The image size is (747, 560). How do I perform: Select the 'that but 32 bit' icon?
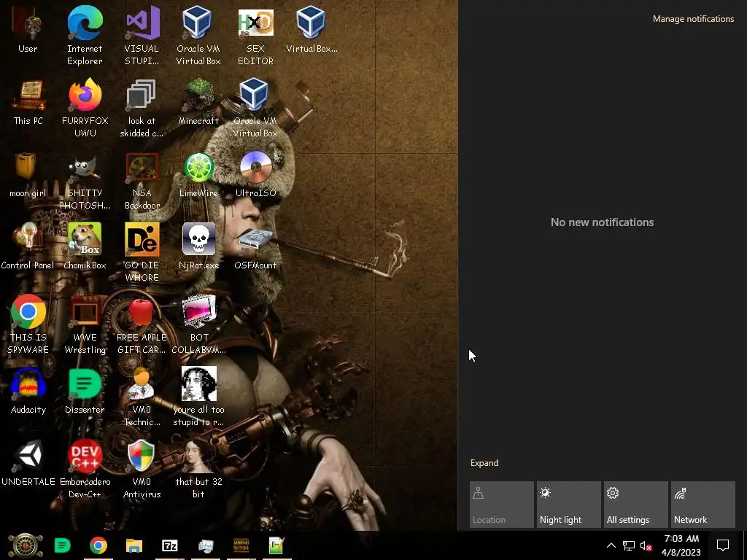coord(198,470)
